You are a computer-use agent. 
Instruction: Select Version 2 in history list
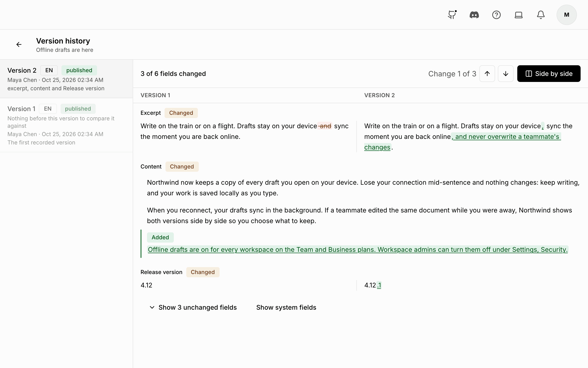(66, 79)
